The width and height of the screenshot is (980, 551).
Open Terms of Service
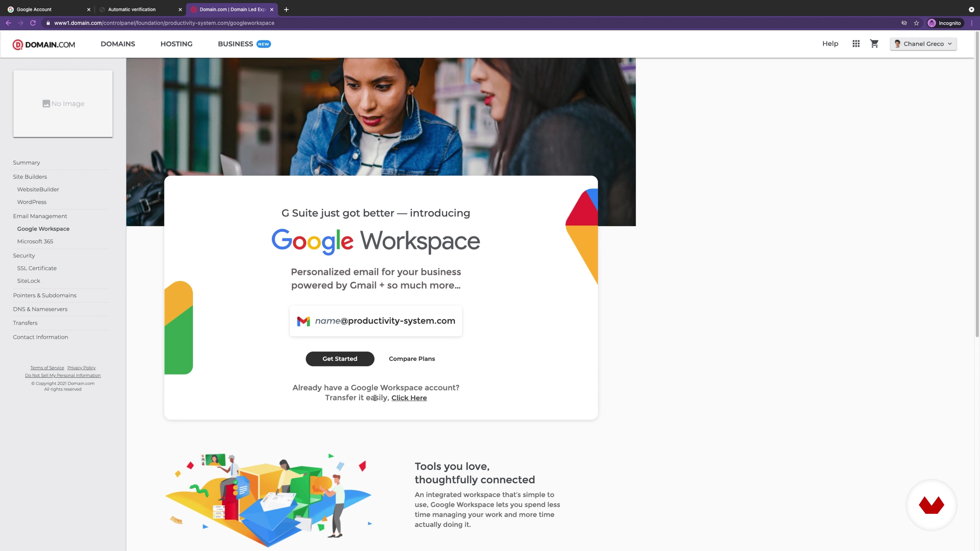47,368
